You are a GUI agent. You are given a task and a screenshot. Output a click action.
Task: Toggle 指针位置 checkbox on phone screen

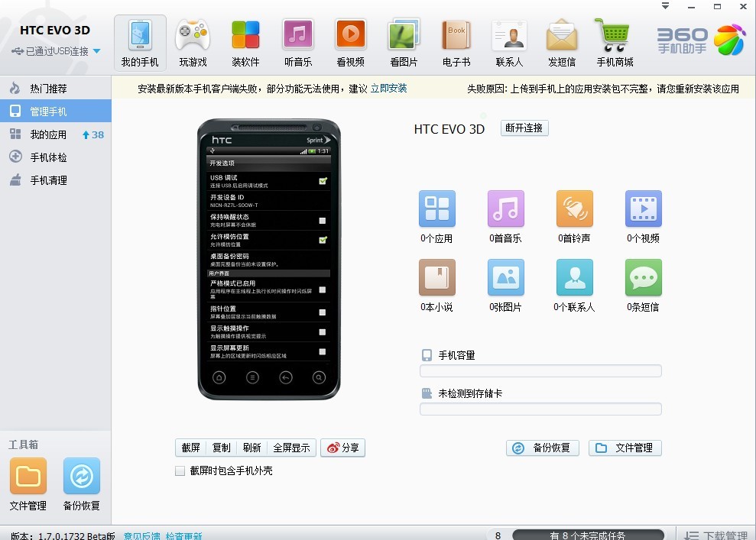(323, 312)
